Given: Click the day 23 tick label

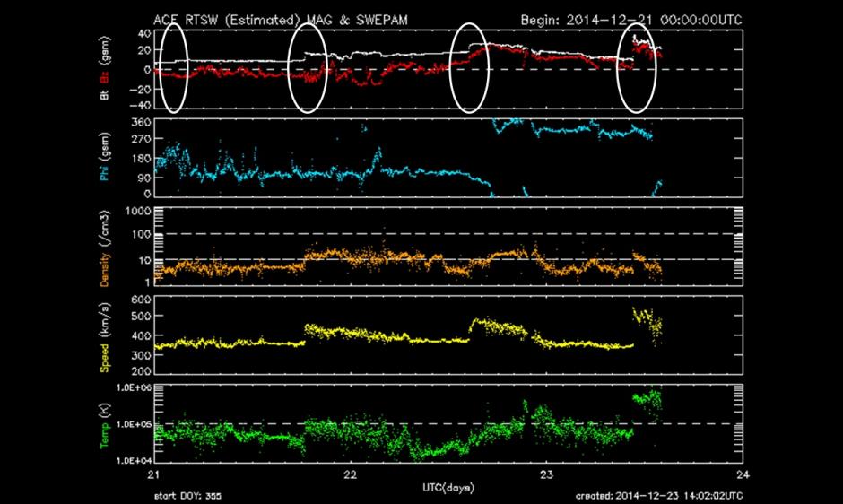Looking at the screenshot, I should [545, 474].
